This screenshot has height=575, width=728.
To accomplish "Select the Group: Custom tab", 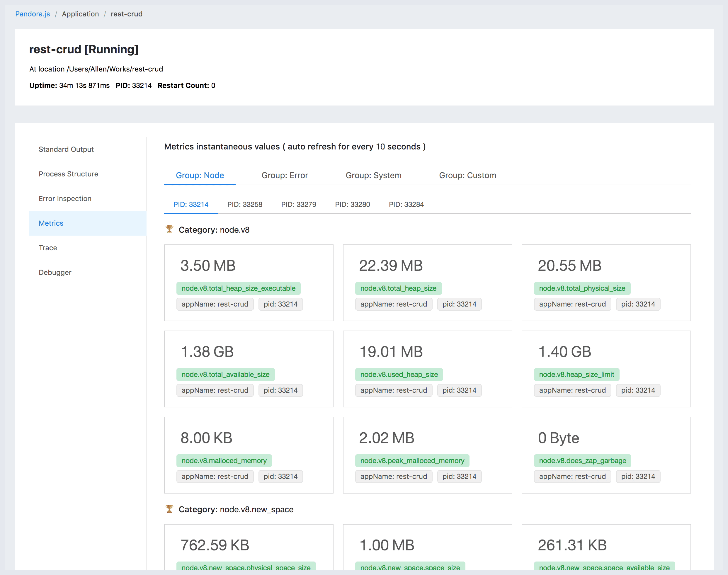I will point(467,175).
